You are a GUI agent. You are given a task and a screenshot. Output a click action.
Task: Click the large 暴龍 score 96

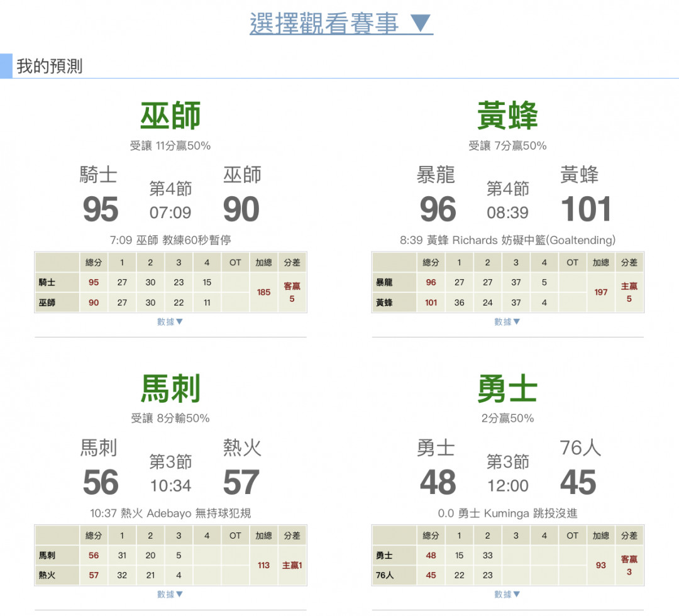(438, 209)
